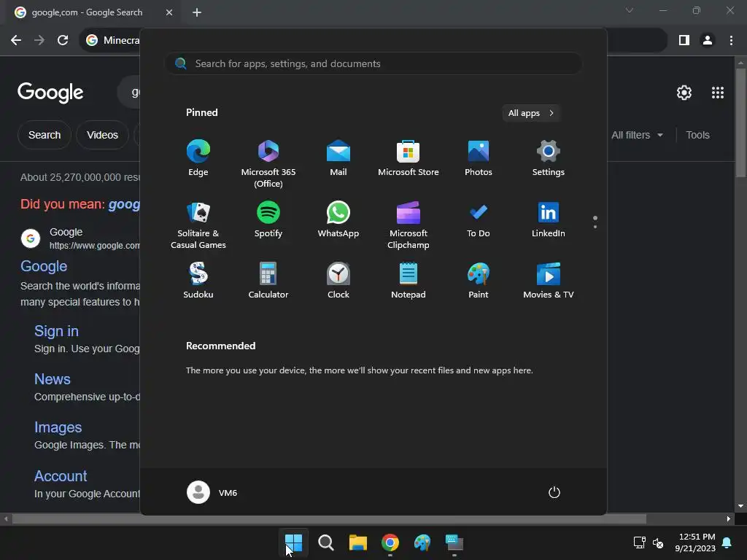Switch to Chrome on the taskbar

pyautogui.click(x=390, y=542)
